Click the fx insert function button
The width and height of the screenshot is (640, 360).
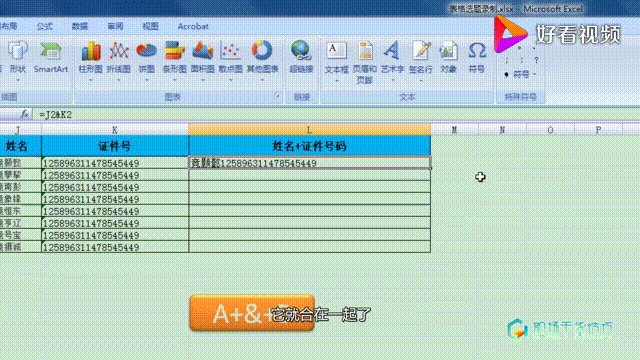pos(24,114)
